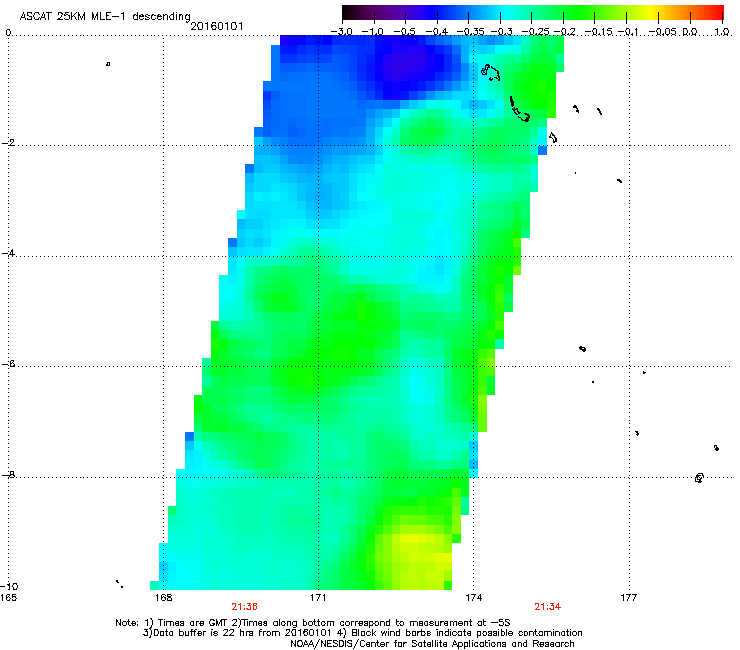Click the latitude label -6 on left axis
740x650 pixels.
(x=9, y=364)
